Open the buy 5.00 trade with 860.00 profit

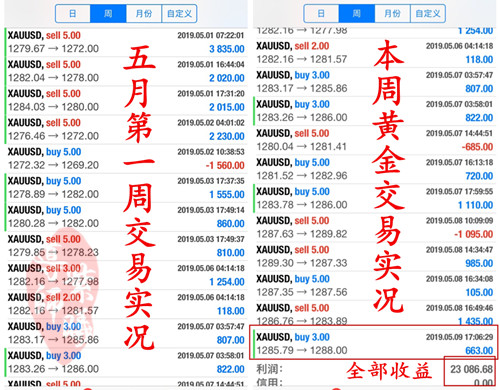126,217
